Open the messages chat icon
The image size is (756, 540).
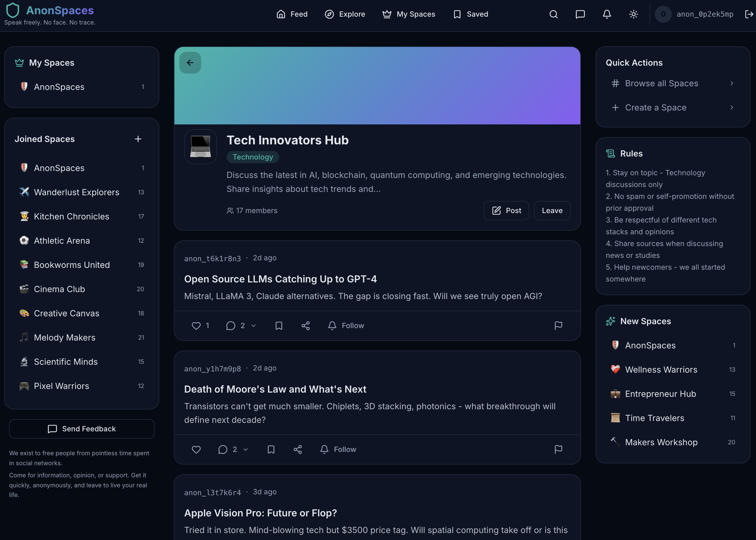pos(580,14)
